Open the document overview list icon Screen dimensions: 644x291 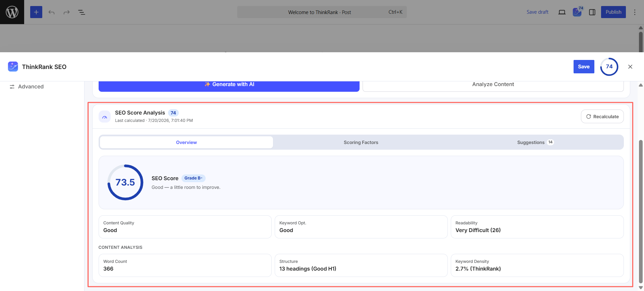tap(82, 12)
